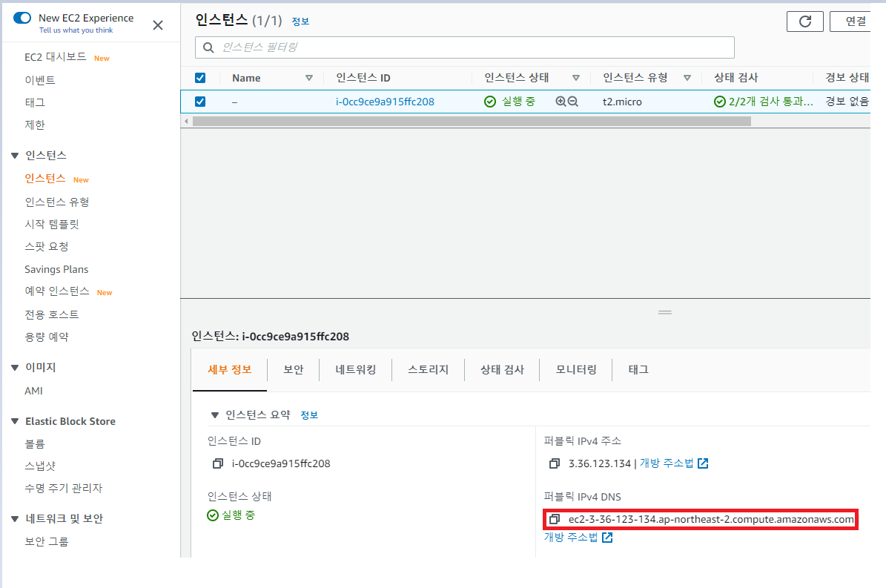Screen dimensions: 886x588
Task: Click the 연결 button
Action: [x=850, y=22]
